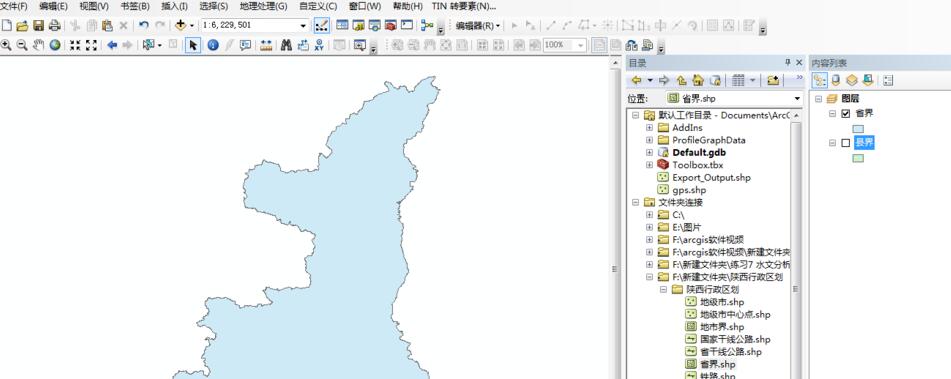Open the 文件(F) menu
Viewport: 951px width, 379px height.
click(x=14, y=6)
